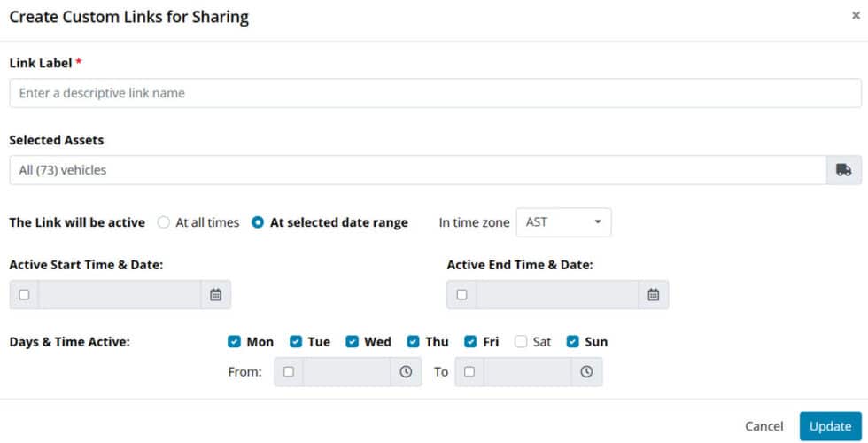Close the Create Custom Links dialog

point(856,16)
